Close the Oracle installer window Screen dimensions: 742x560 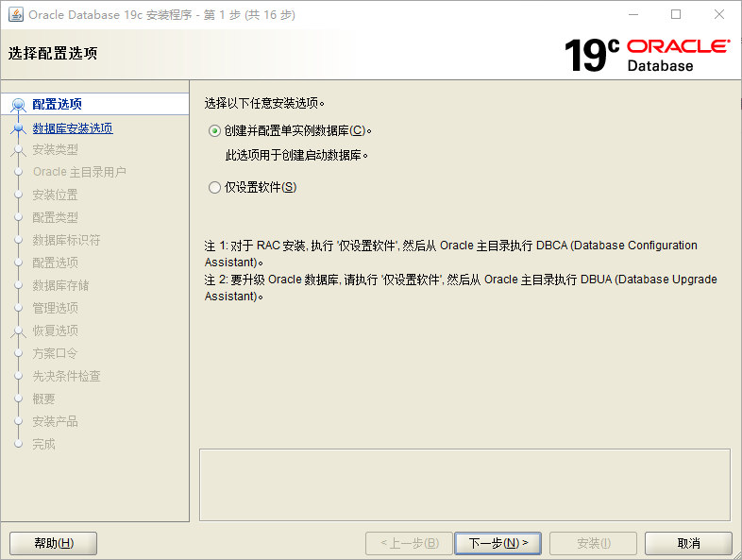pyautogui.click(x=718, y=15)
